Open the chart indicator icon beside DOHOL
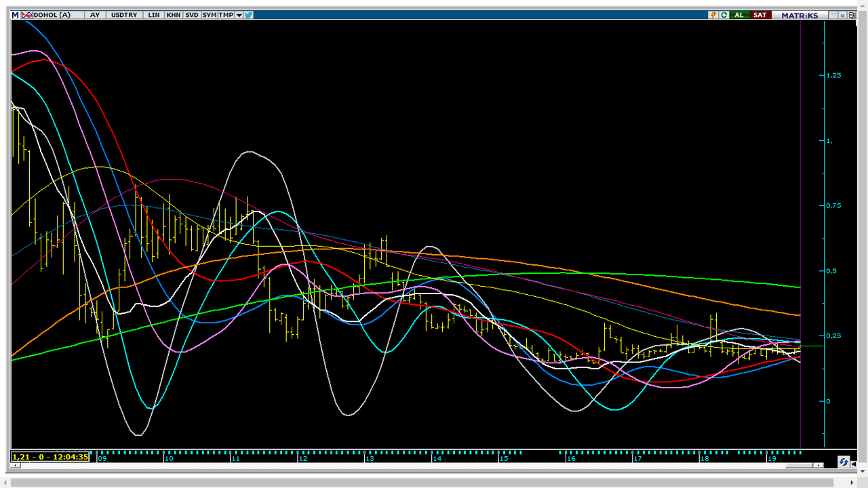868x488 pixels. (26, 15)
